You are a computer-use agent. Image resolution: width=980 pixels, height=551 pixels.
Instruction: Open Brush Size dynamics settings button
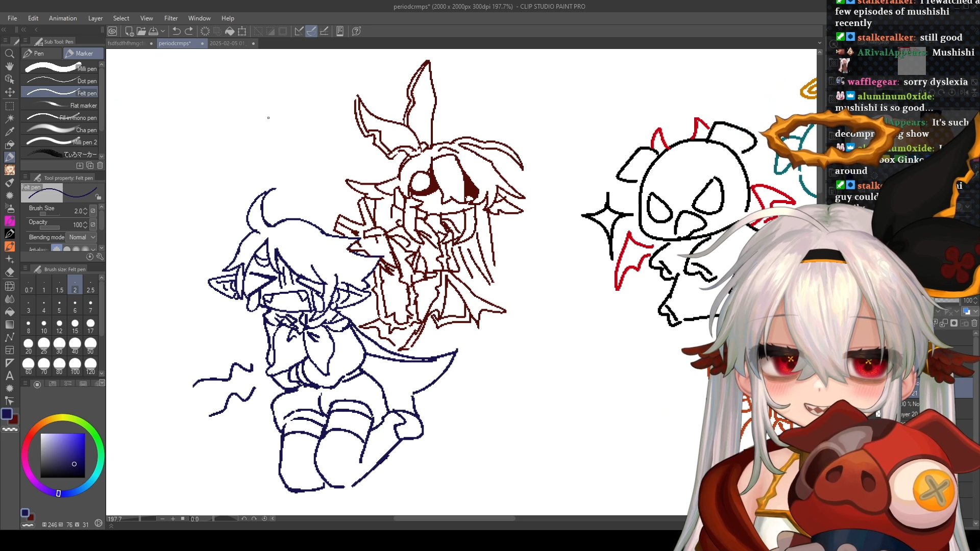point(93,211)
